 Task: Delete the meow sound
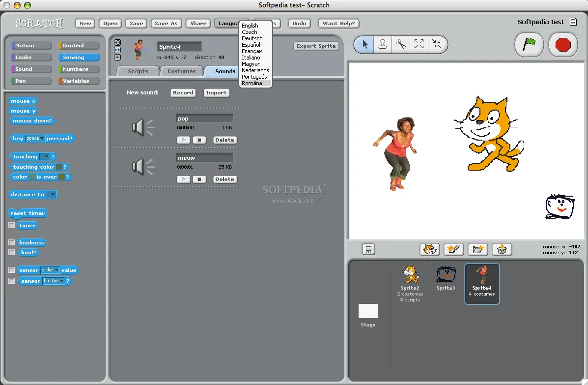click(224, 179)
